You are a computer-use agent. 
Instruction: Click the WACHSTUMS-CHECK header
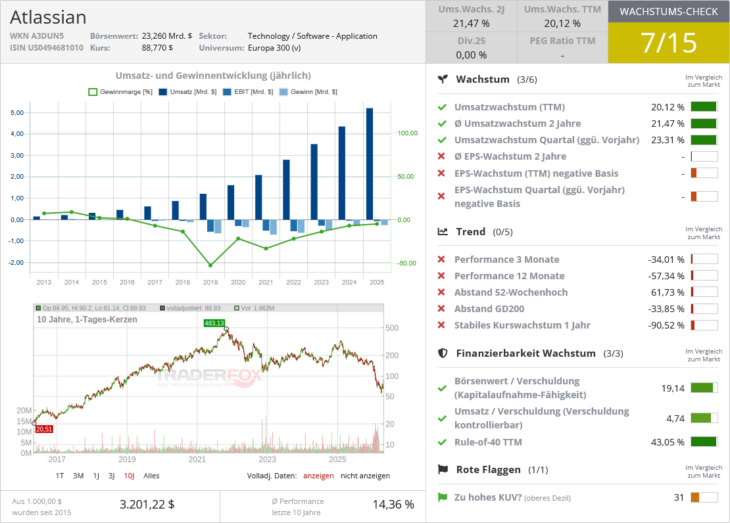[669, 12]
